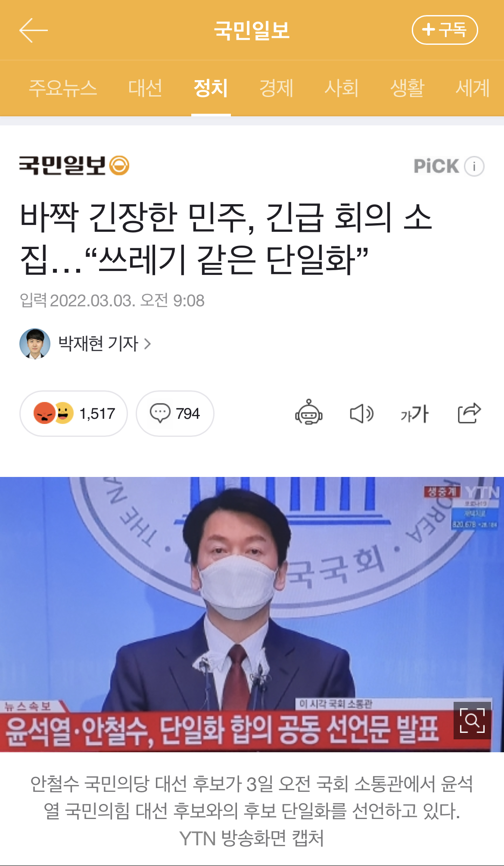Image resolution: width=504 pixels, height=866 pixels.
Task: Open the 경제 tab
Action: coord(276,88)
